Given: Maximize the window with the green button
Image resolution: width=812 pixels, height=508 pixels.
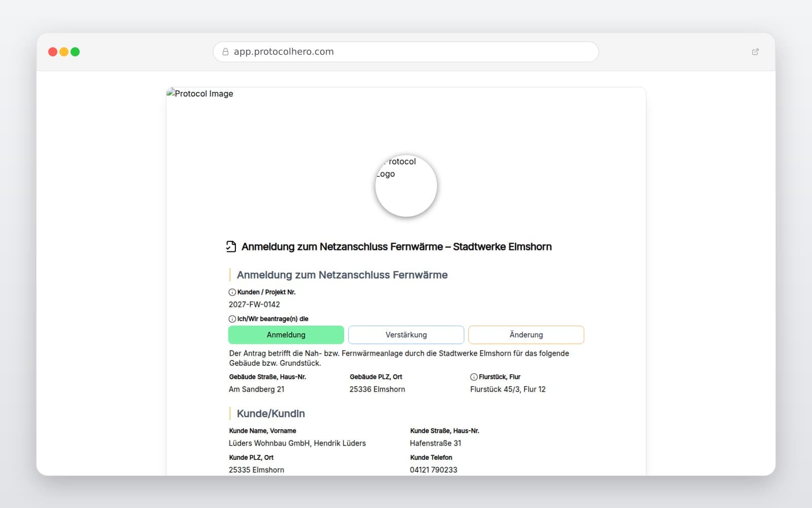Looking at the screenshot, I should 75,52.
